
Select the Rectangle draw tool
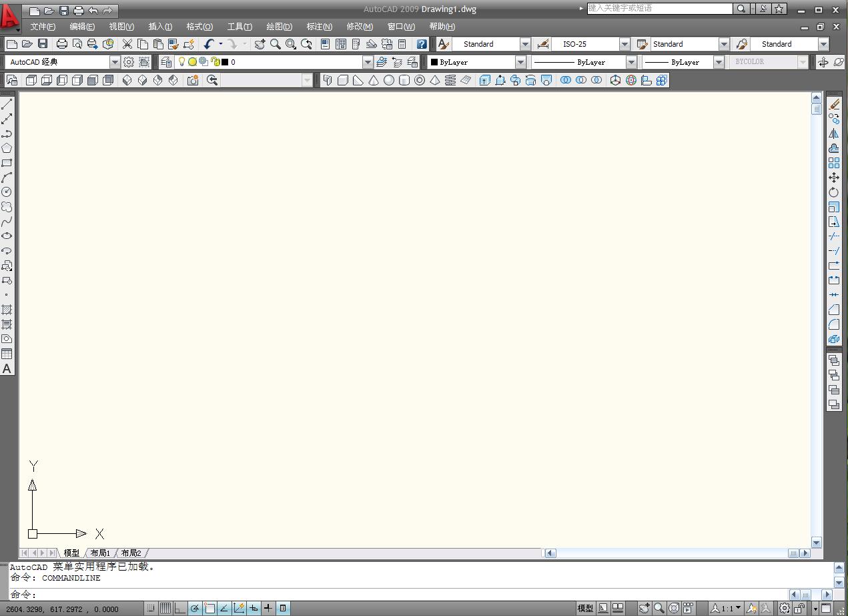pyautogui.click(x=7, y=163)
